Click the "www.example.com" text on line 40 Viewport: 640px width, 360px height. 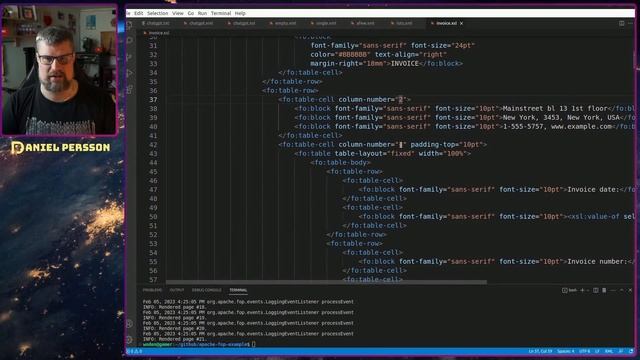(581, 127)
